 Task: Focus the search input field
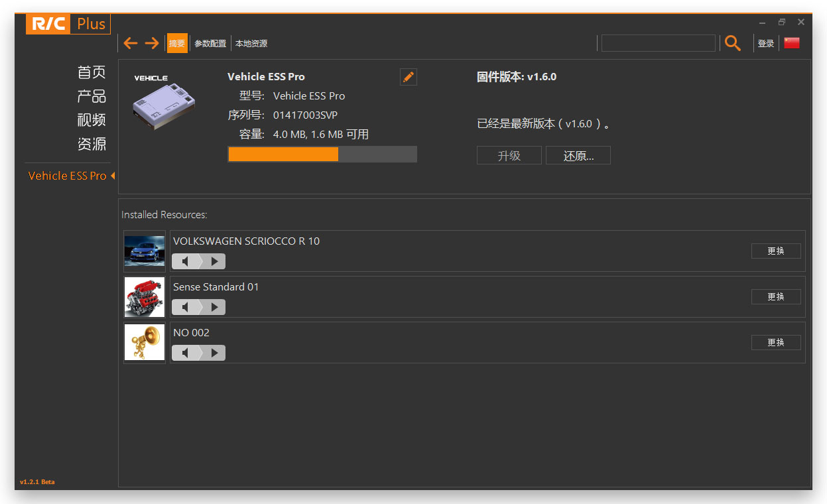659,43
